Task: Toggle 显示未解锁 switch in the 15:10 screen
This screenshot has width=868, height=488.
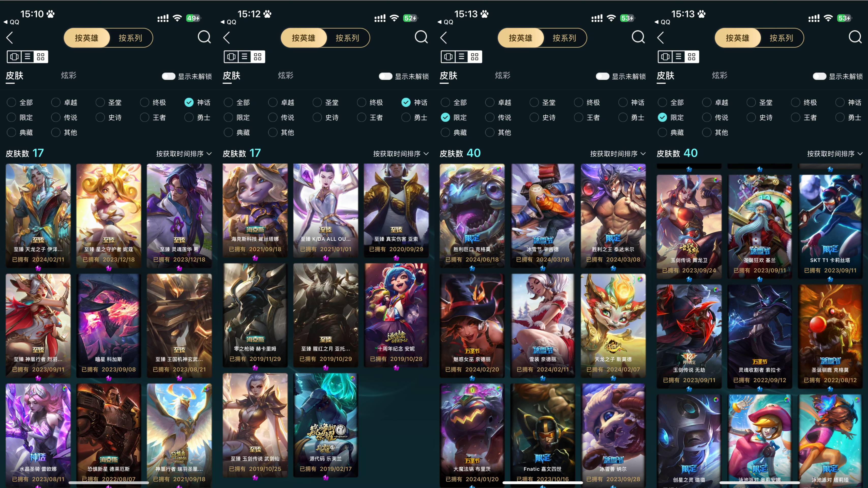Action: coord(169,77)
